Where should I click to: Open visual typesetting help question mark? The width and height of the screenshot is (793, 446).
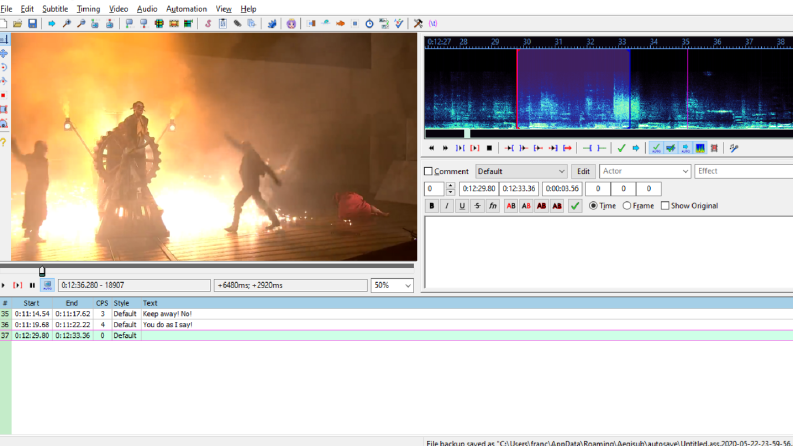pyautogui.click(x=4, y=142)
